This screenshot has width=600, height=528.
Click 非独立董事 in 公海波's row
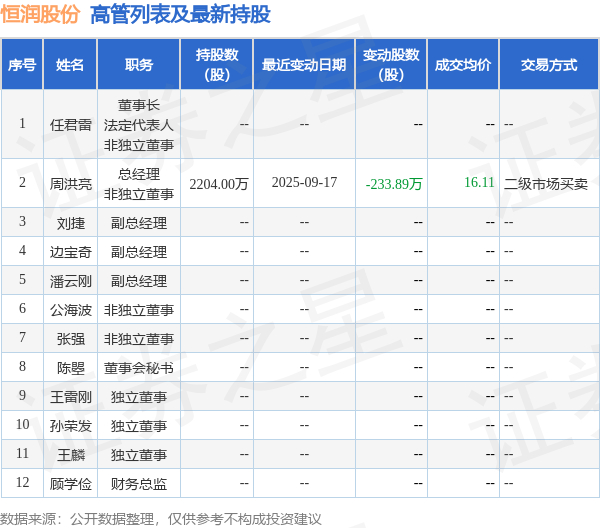click(x=139, y=310)
